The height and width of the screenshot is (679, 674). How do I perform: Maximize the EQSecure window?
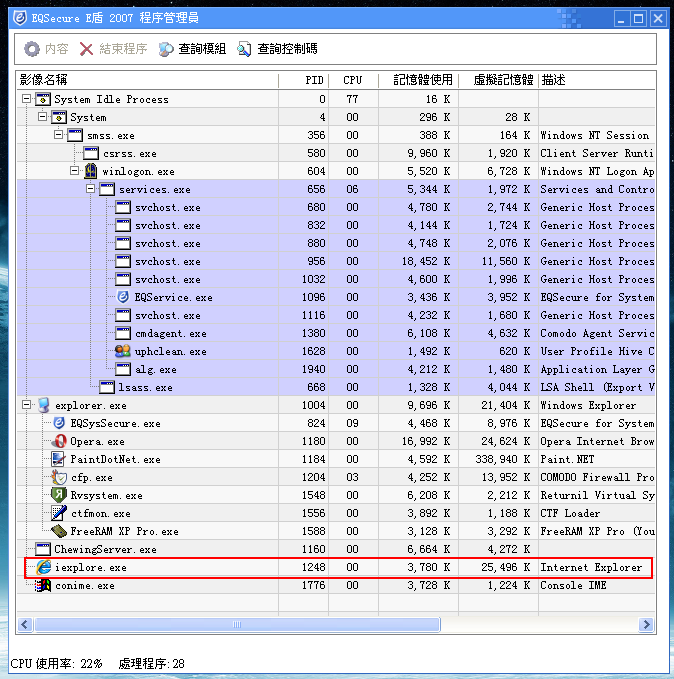click(639, 19)
